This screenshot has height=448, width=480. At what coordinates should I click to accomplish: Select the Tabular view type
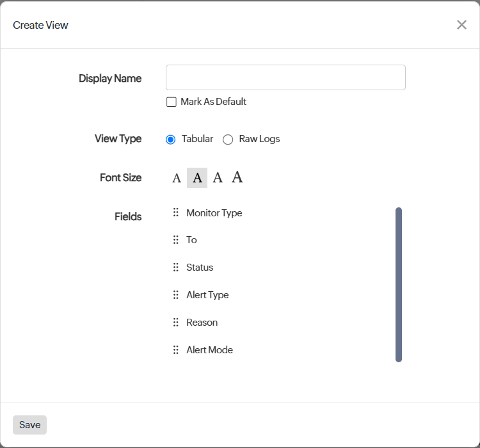tap(171, 140)
